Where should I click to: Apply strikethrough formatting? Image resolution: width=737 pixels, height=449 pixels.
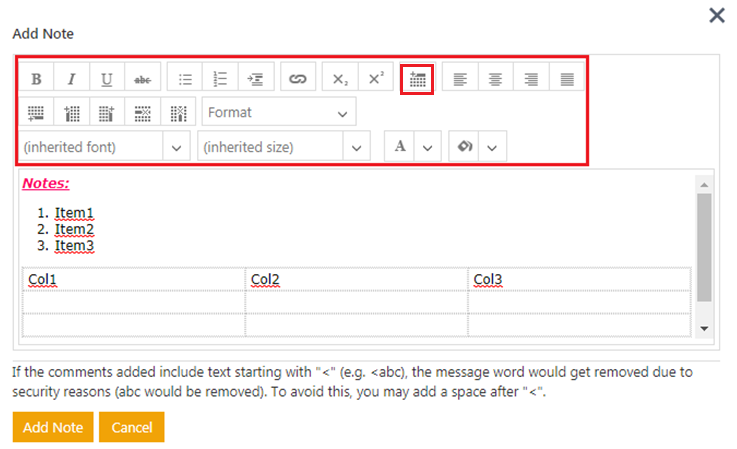click(x=143, y=78)
